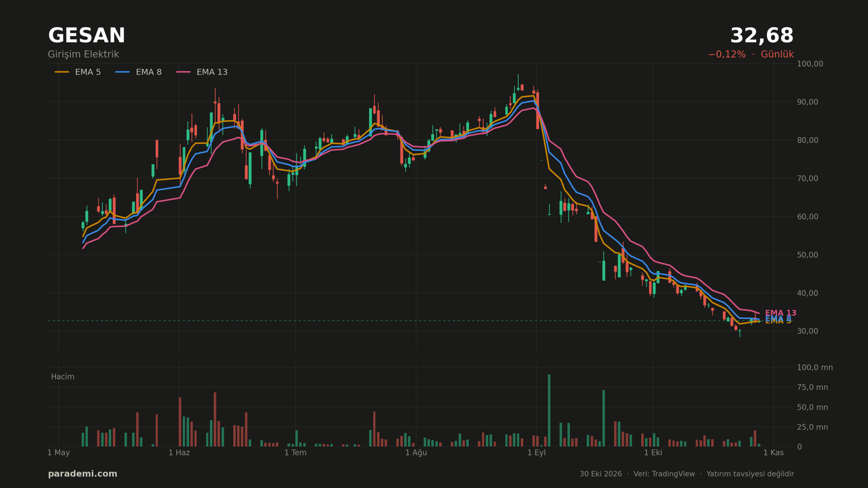Click the orange EMA 5 legend line

[x=62, y=72]
